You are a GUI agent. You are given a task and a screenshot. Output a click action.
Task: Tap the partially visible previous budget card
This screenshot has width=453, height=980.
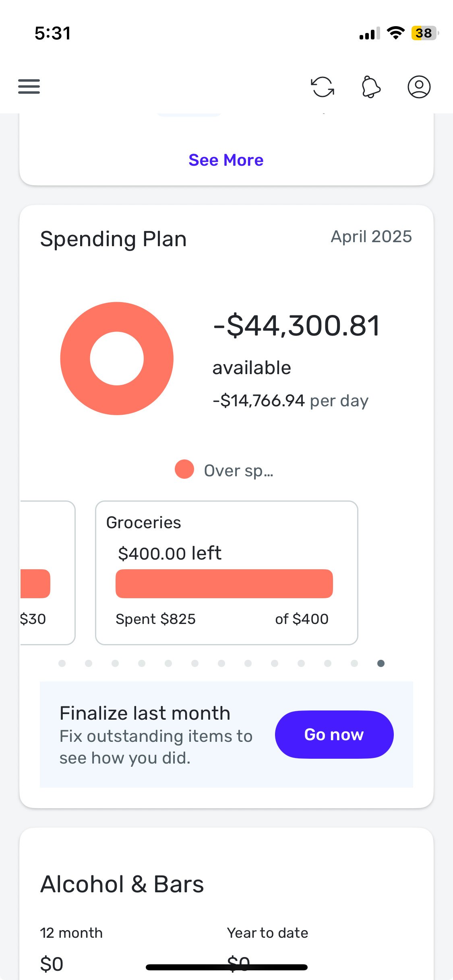[48, 573]
